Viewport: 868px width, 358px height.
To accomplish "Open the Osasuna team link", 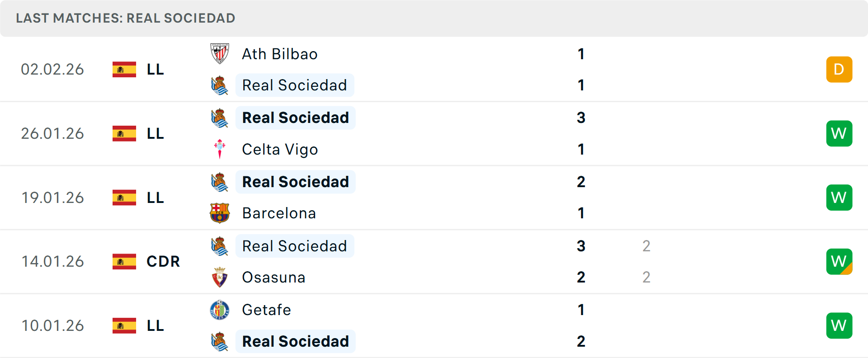I will coord(274,277).
